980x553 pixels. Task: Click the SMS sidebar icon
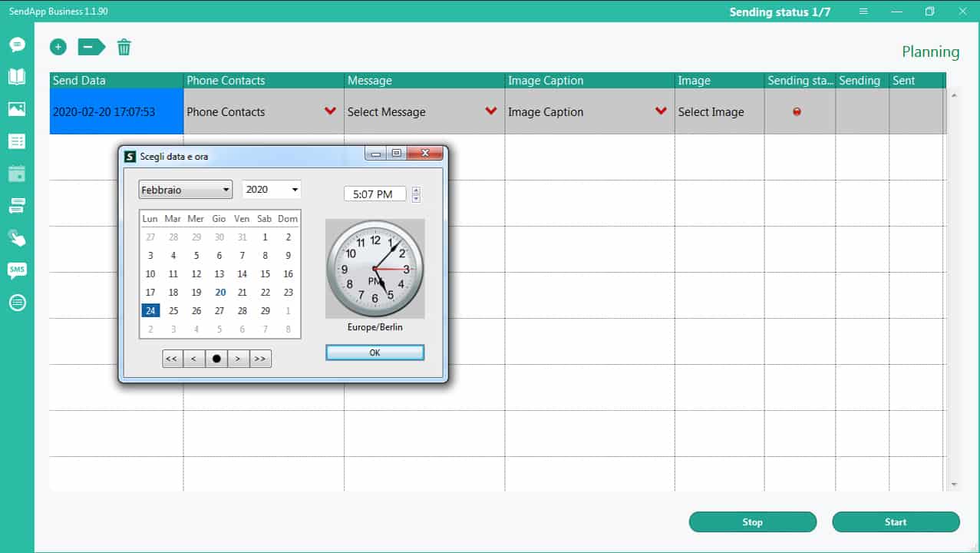tap(17, 270)
